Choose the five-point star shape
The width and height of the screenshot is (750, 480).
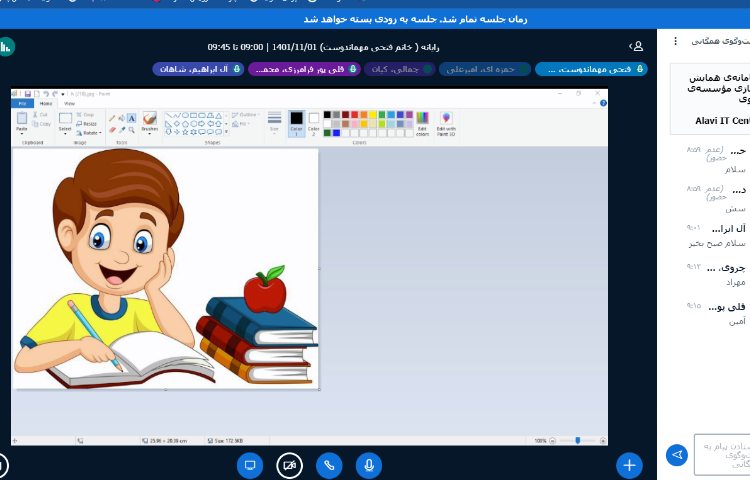pos(185,132)
